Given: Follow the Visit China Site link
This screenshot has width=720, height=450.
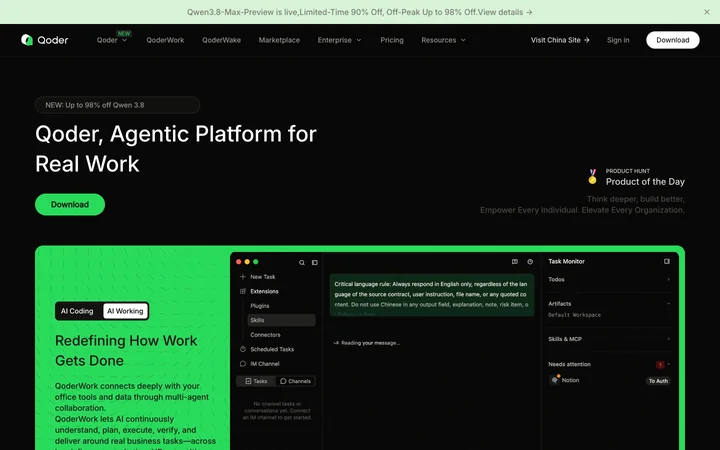Looking at the screenshot, I should [x=560, y=40].
